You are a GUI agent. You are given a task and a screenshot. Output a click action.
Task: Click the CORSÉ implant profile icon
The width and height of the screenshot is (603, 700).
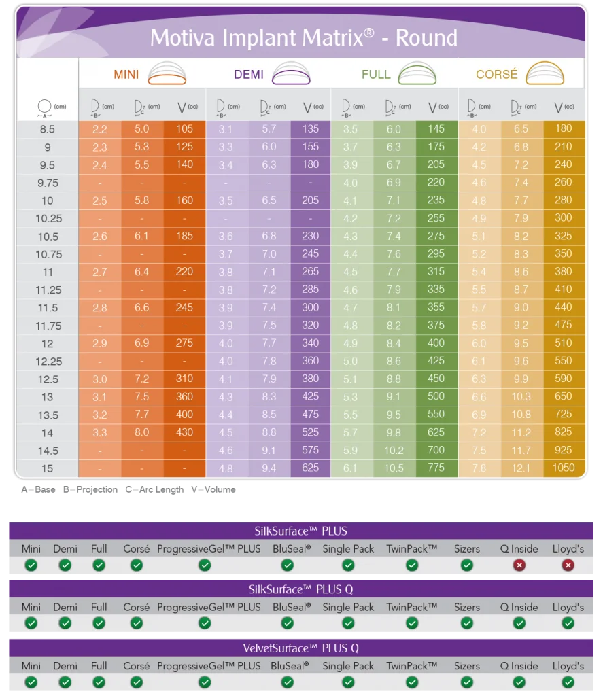(545, 73)
